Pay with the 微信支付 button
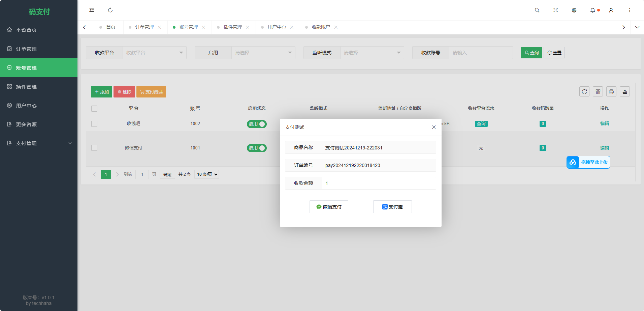 coord(329,207)
